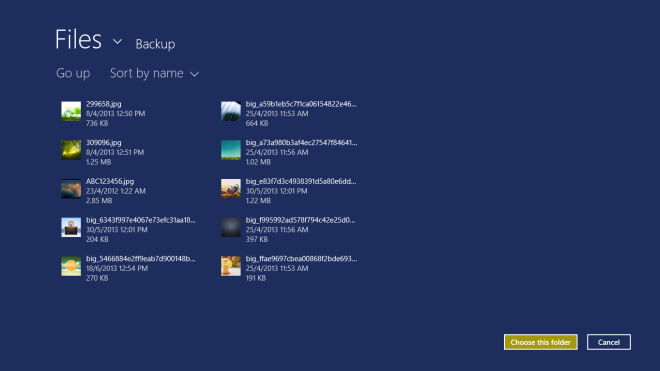Click the 299658.jpg file name text
This screenshot has width=660, height=371.
tap(104, 104)
